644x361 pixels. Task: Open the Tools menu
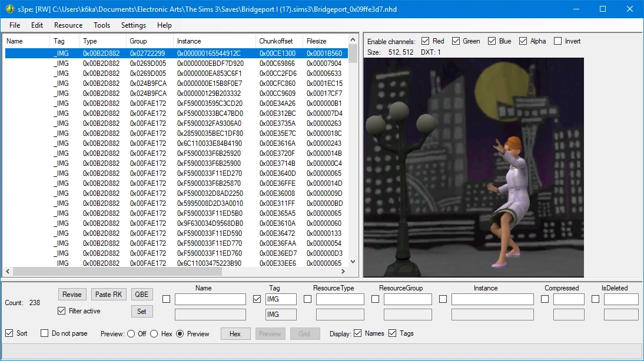click(102, 25)
